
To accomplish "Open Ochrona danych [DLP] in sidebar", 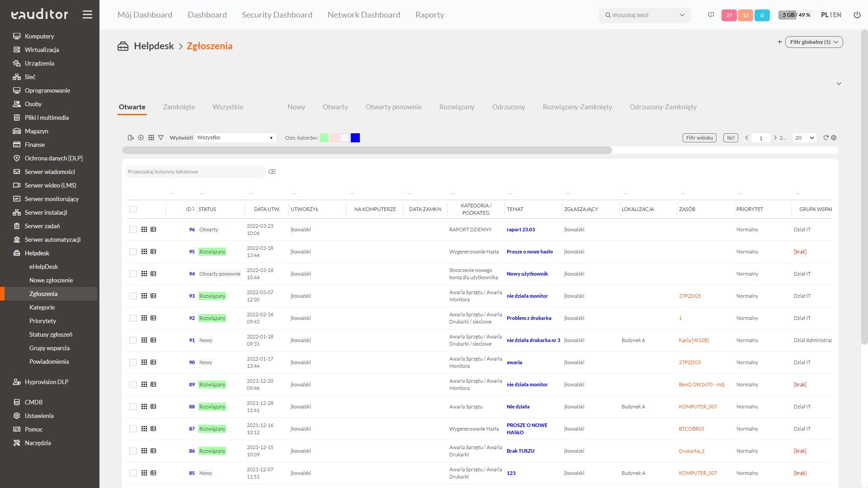I will coord(53,158).
